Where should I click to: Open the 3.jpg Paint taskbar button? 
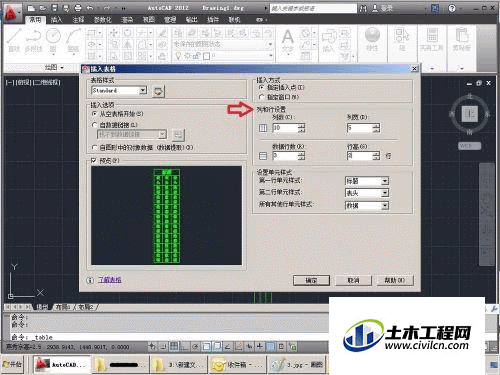tap(298, 365)
